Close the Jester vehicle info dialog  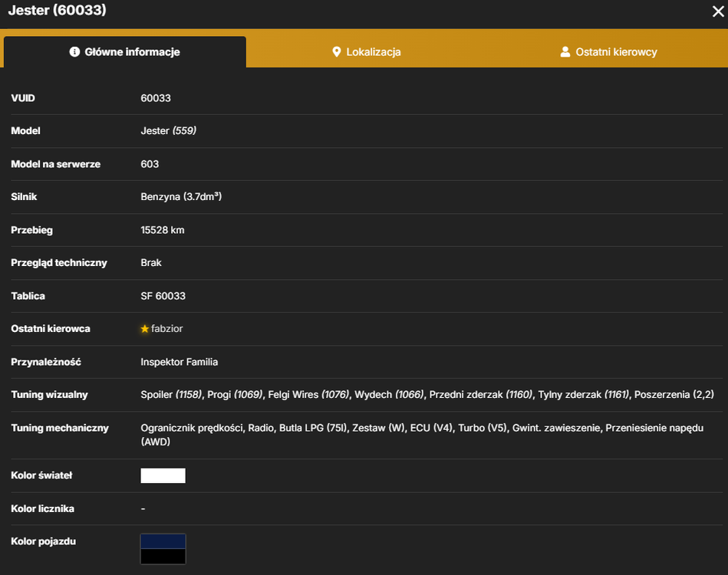click(718, 11)
